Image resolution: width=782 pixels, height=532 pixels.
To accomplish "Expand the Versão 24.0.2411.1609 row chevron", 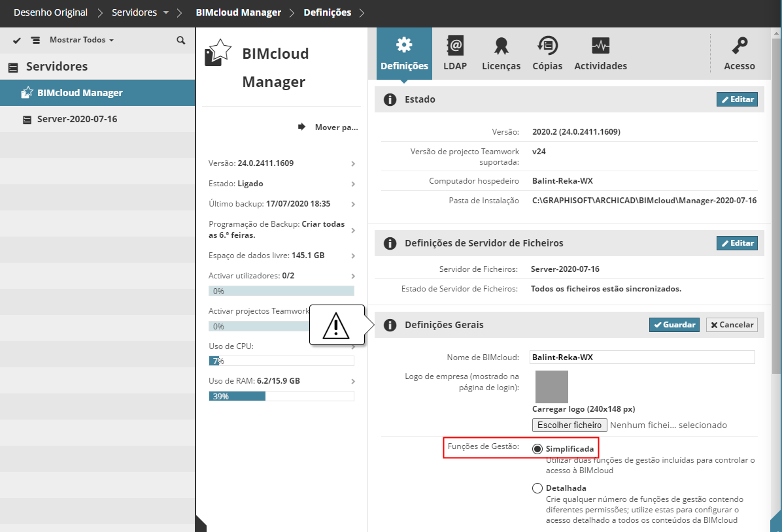I will (353, 163).
